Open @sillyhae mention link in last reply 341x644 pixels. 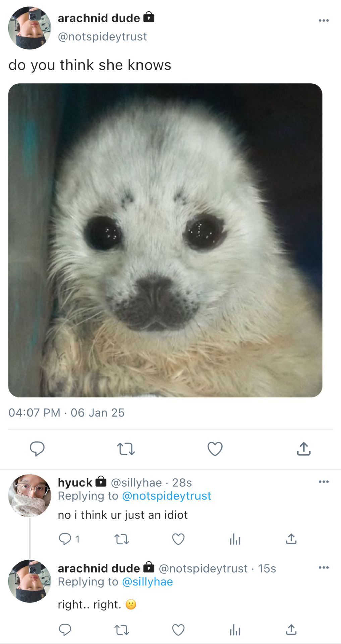pyautogui.click(x=148, y=582)
